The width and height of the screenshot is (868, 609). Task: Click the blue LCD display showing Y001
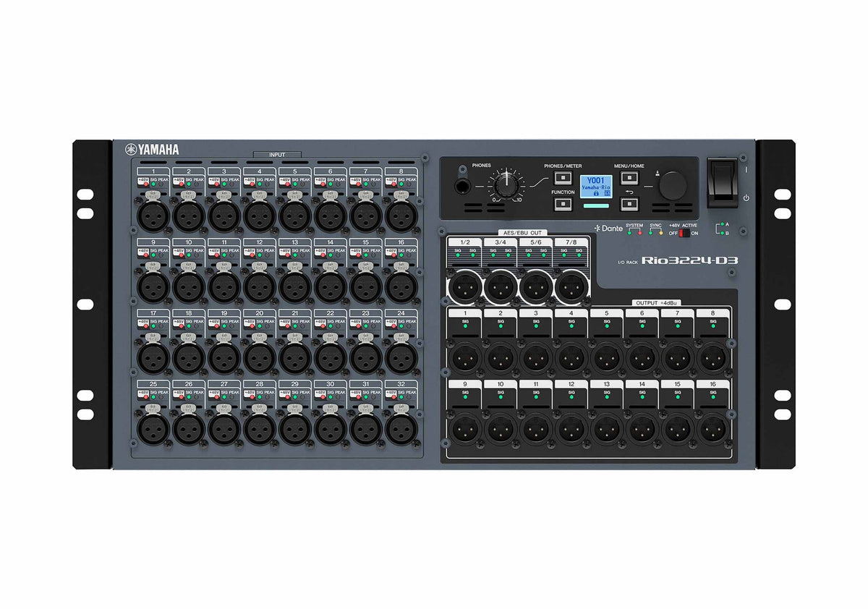pos(596,187)
